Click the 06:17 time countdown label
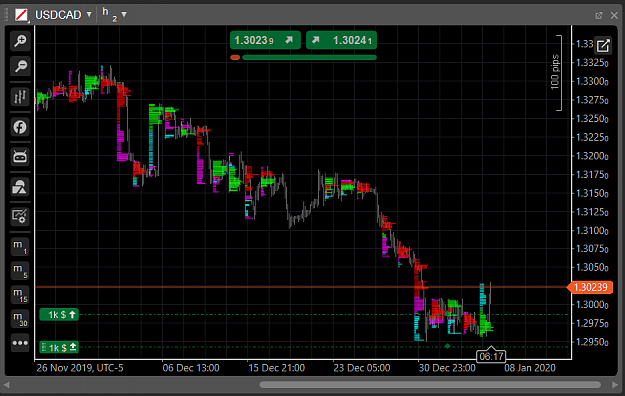Screen dimensions: 625x396 click(491, 356)
